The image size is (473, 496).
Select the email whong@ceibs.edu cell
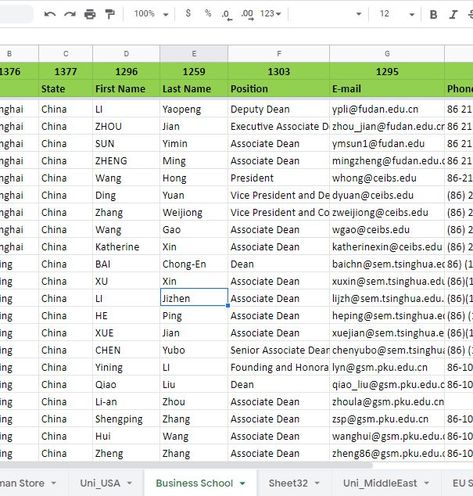387,178
